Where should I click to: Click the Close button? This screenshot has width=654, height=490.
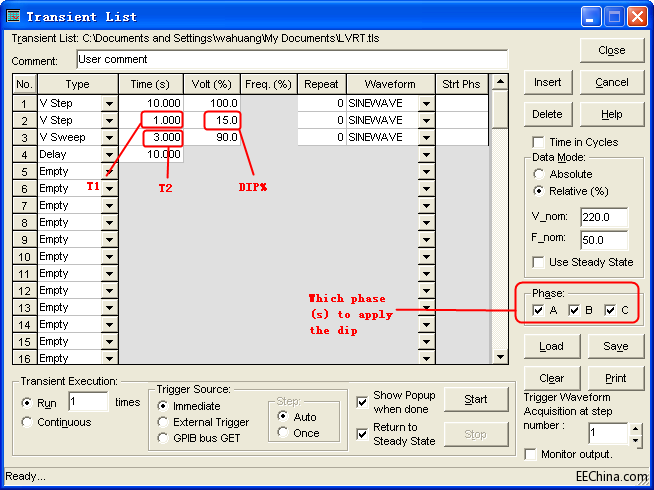(612, 50)
